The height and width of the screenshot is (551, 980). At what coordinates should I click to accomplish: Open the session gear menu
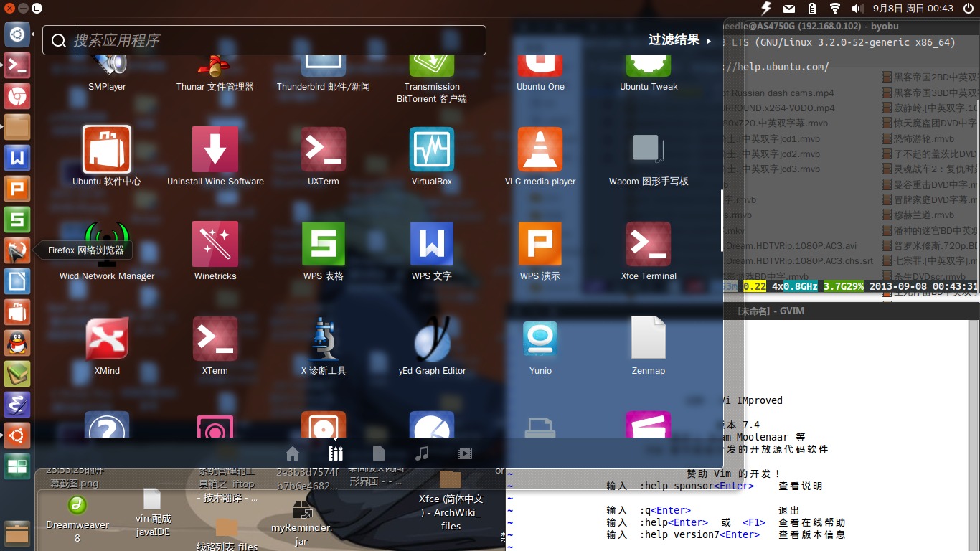pos(967,9)
